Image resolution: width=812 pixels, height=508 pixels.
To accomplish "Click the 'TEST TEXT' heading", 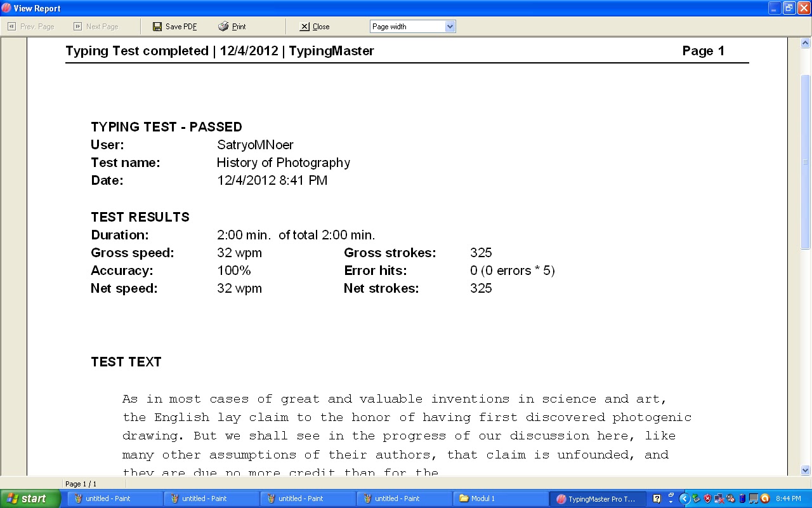I will [x=126, y=362].
